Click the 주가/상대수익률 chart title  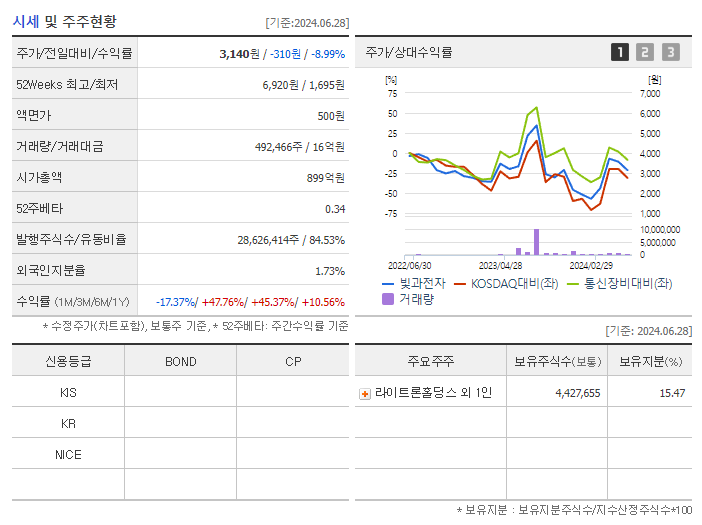click(409, 52)
